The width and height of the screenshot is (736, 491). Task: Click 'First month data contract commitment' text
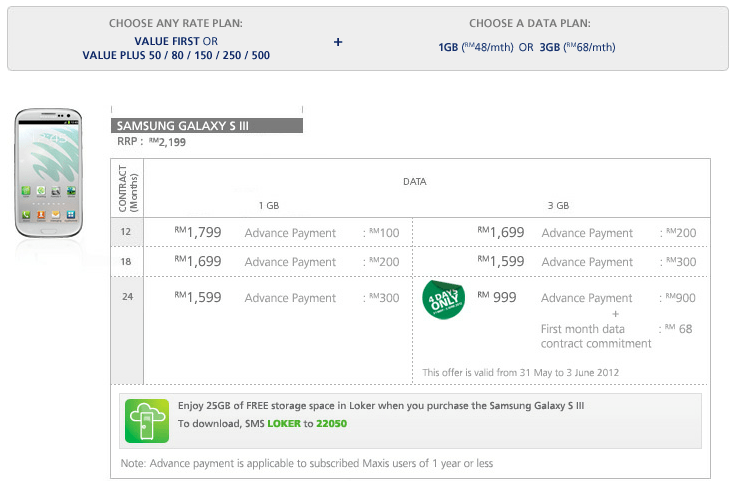pos(596,336)
